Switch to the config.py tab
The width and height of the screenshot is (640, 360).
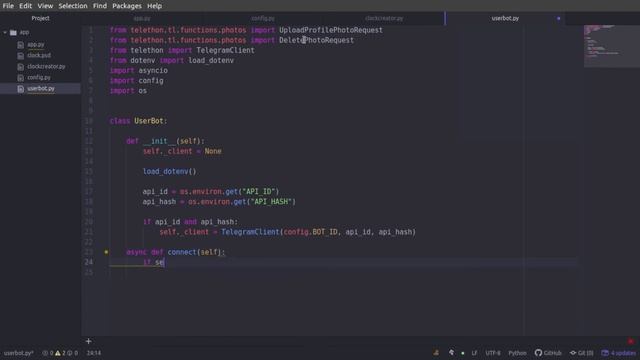click(x=263, y=18)
